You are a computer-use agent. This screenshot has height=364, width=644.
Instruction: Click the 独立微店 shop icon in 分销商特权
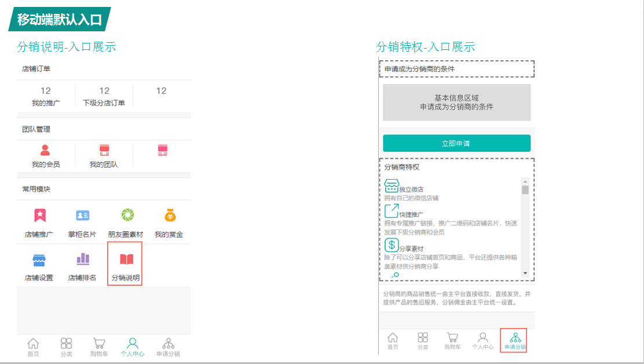391,186
